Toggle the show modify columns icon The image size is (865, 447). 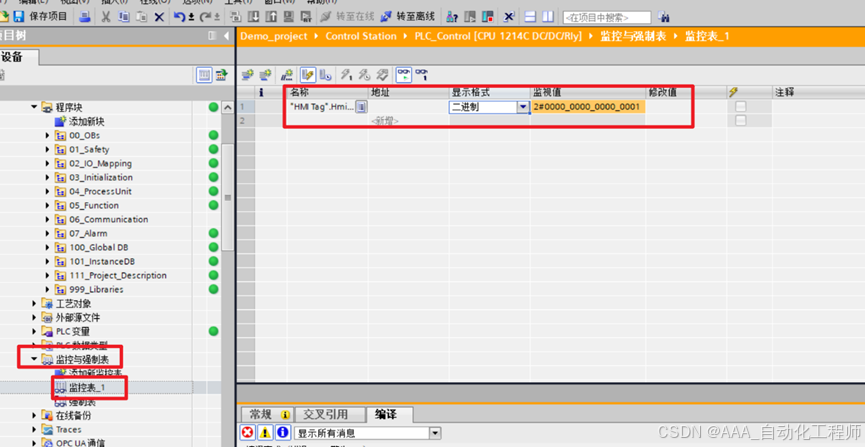308,74
